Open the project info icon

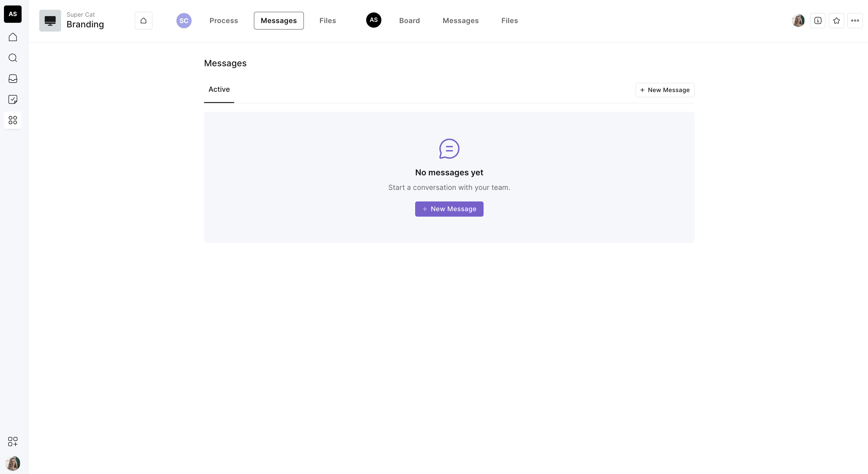(818, 21)
